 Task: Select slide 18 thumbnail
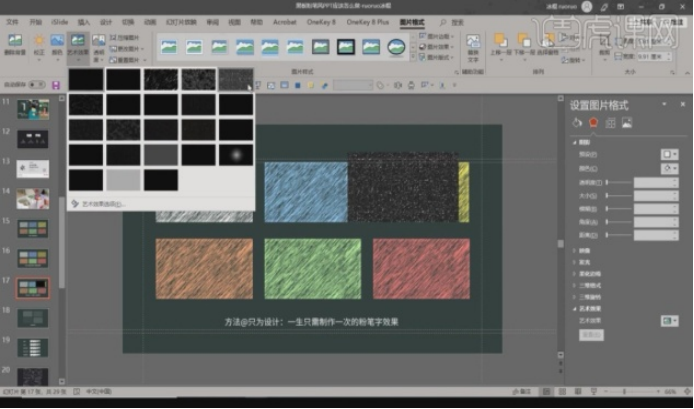click(33, 318)
